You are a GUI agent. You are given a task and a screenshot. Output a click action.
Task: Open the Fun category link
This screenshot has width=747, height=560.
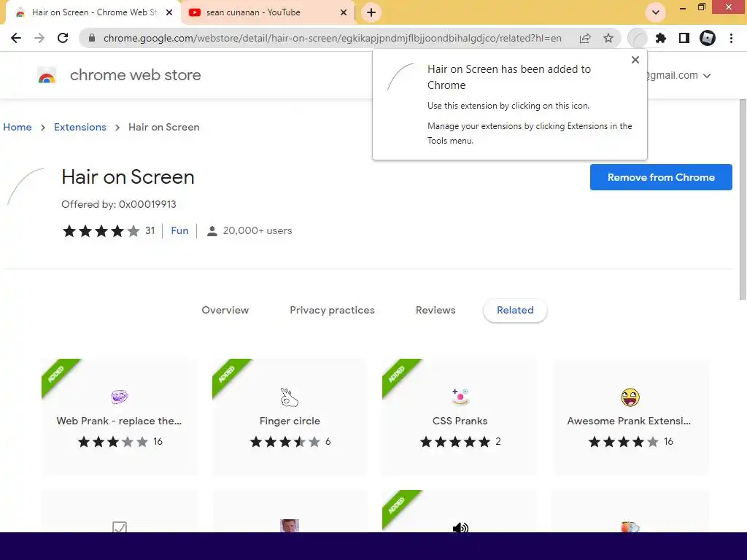pos(179,230)
